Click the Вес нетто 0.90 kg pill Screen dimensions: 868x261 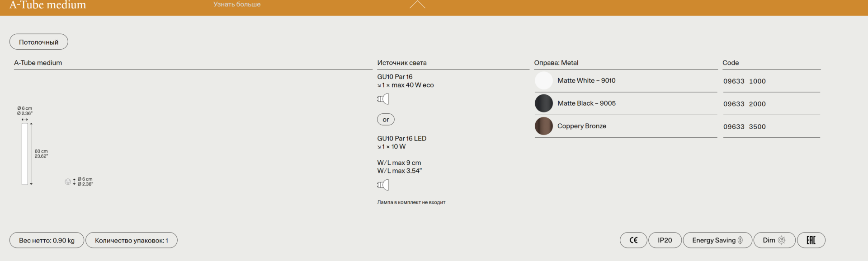pos(47,240)
